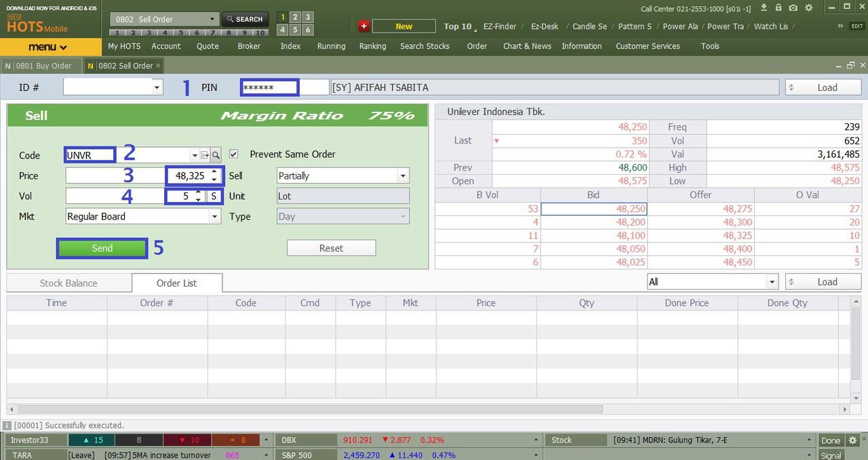Viewport: 868px width, 460px height.
Task: Select the 48,275 Offer price cell
Action: coord(701,209)
